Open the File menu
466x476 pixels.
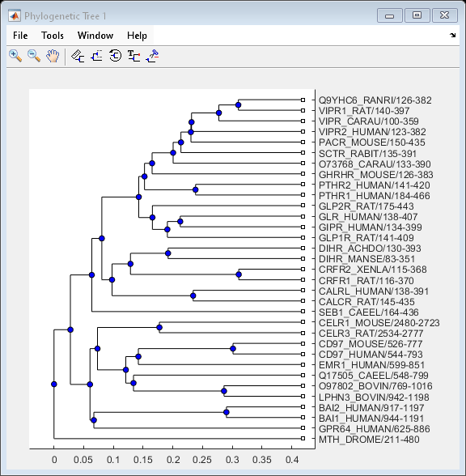point(20,36)
